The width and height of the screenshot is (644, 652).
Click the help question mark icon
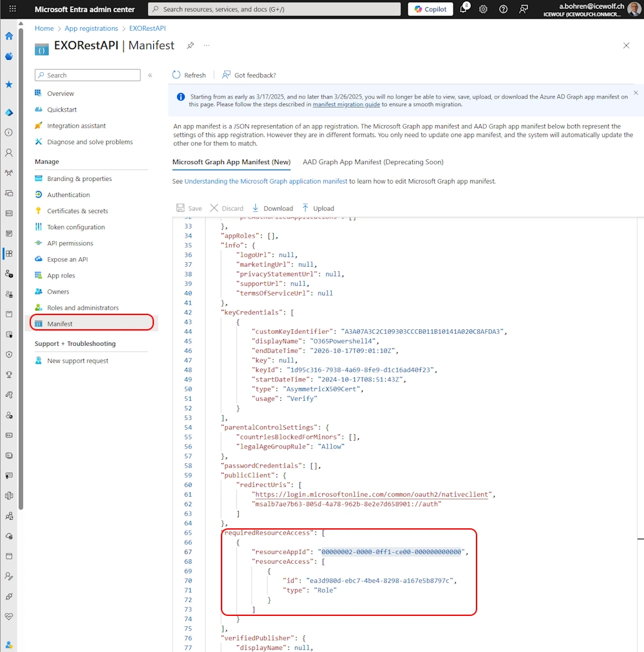pyautogui.click(x=504, y=9)
